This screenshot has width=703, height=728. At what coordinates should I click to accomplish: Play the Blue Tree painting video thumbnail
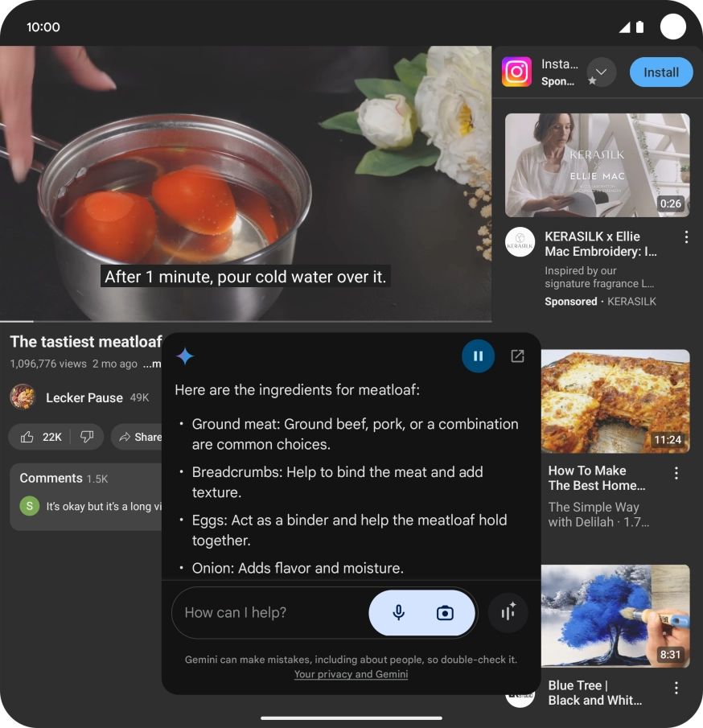tap(615, 615)
